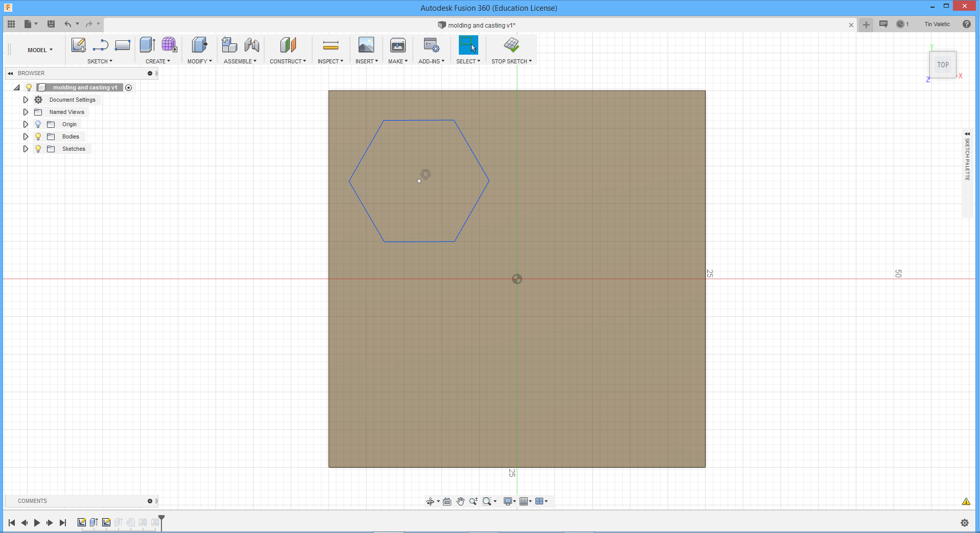Viewport: 980px width, 533px height.
Task: Click the TOP face of the ViewCube
Action: tap(943, 65)
